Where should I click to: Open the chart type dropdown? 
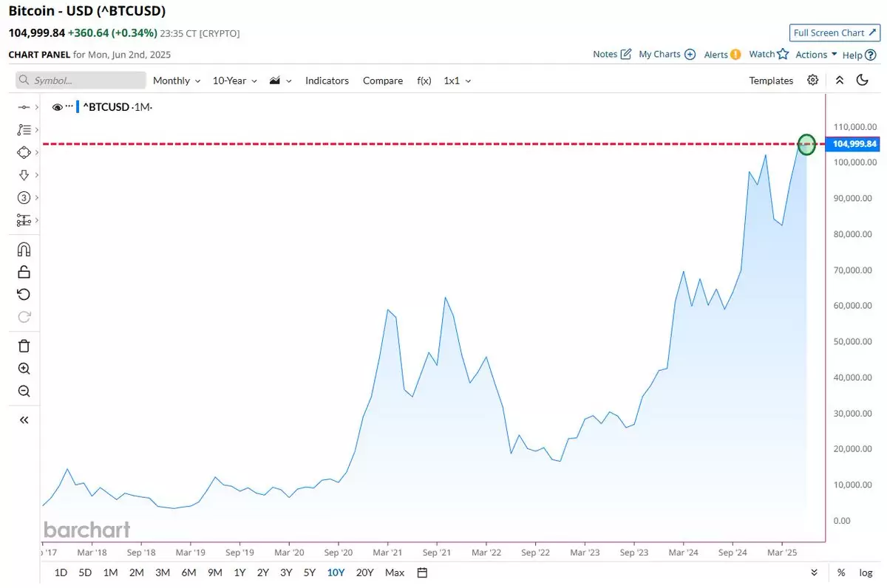tap(281, 81)
